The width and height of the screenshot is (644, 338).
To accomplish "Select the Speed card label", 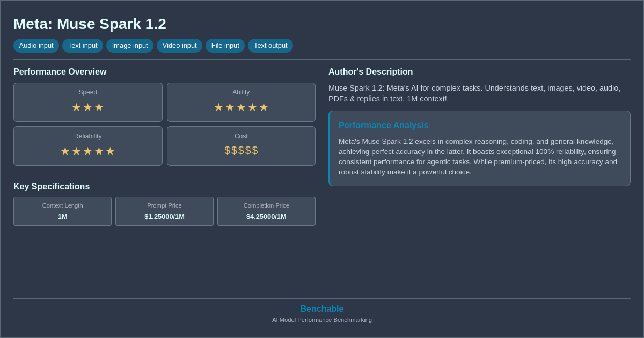I will pyautogui.click(x=88, y=92).
